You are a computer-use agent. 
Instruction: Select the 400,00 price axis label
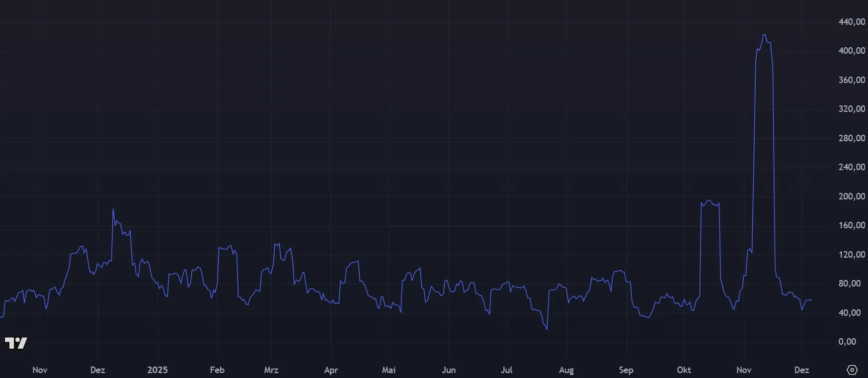pyautogui.click(x=852, y=51)
